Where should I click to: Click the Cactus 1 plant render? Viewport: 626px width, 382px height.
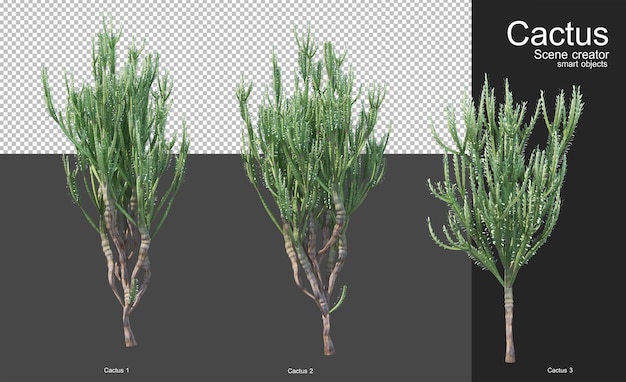click(x=116, y=182)
